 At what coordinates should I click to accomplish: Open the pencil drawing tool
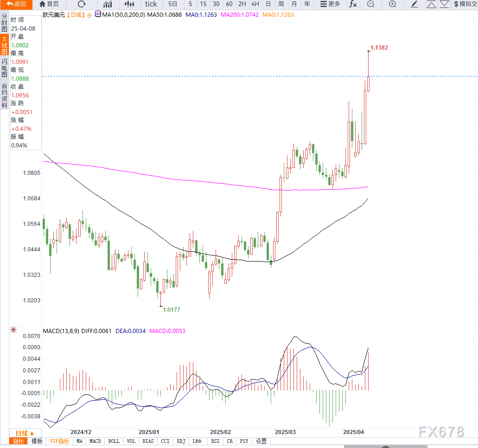point(414,4)
